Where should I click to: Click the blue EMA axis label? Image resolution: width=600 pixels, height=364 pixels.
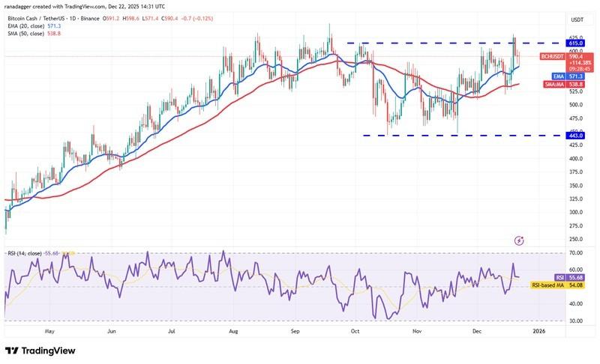(x=556, y=76)
